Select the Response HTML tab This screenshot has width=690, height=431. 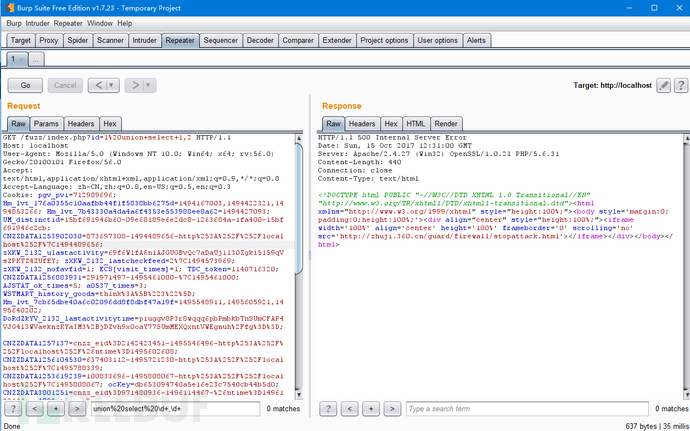click(x=416, y=124)
